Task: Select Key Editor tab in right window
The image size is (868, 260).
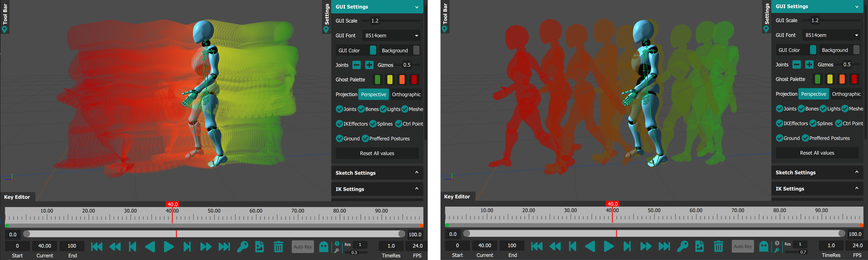Action: [457, 197]
